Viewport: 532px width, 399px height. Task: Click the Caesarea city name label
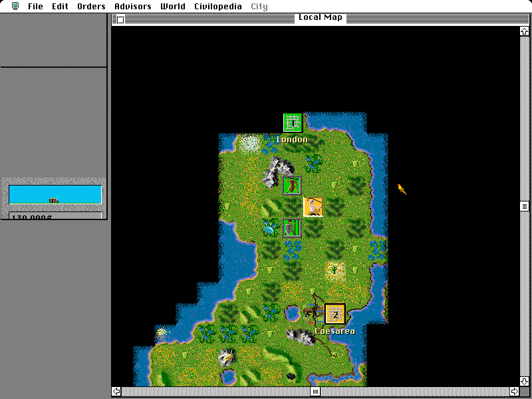[335, 331]
